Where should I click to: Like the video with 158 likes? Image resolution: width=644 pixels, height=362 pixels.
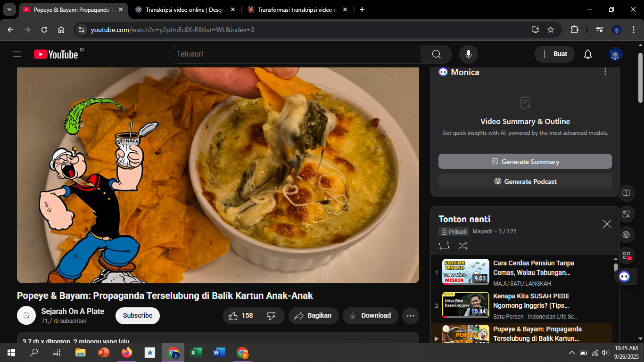pyautogui.click(x=241, y=316)
